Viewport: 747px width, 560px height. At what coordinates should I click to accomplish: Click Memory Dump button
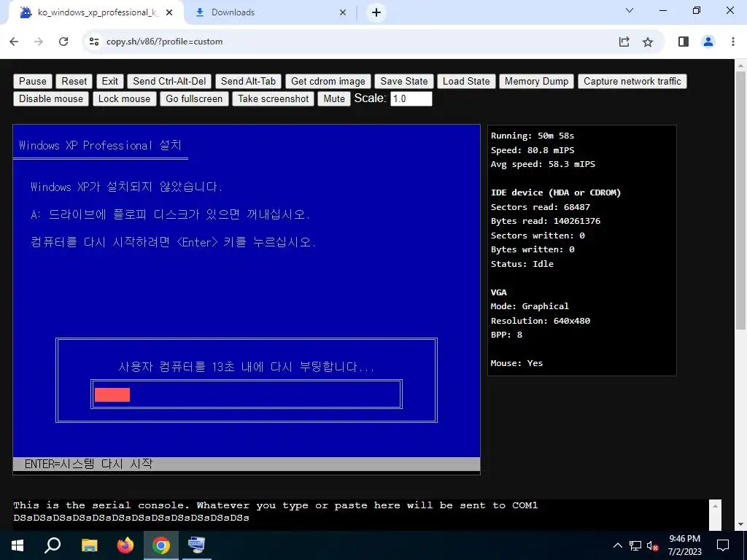536,81
